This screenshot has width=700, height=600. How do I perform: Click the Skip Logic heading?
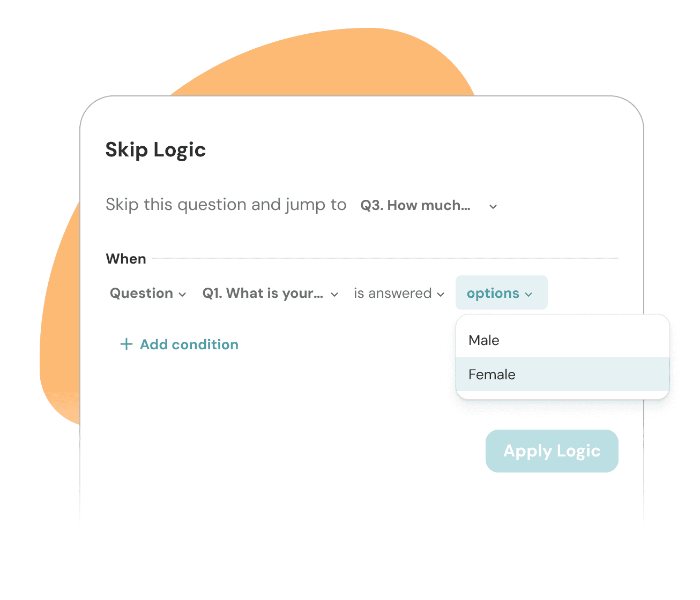point(155,150)
